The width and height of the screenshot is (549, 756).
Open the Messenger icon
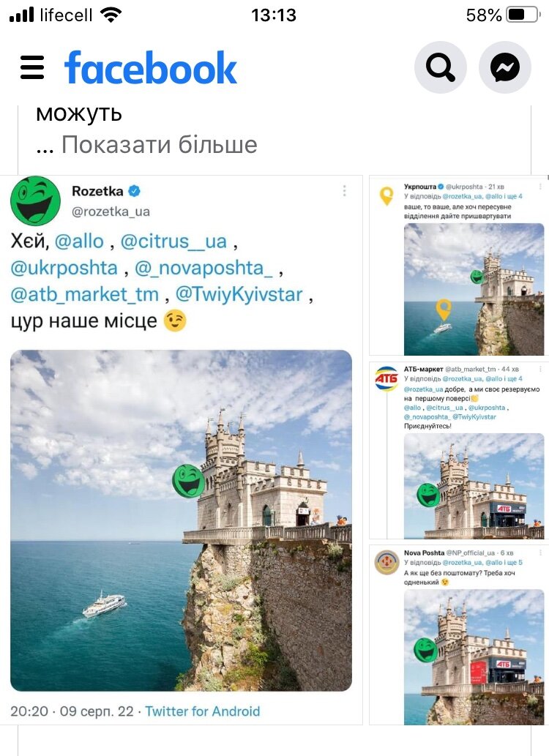[x=504, y=67]
